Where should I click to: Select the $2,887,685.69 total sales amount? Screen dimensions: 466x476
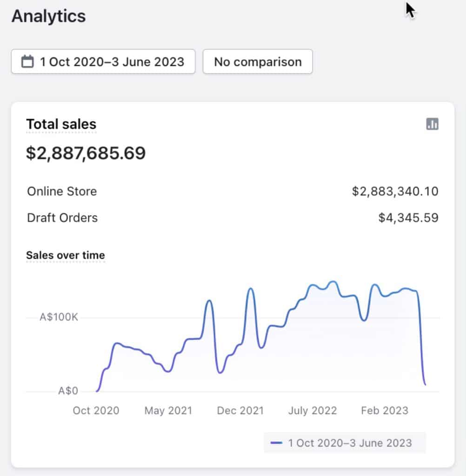pos(86,153)
